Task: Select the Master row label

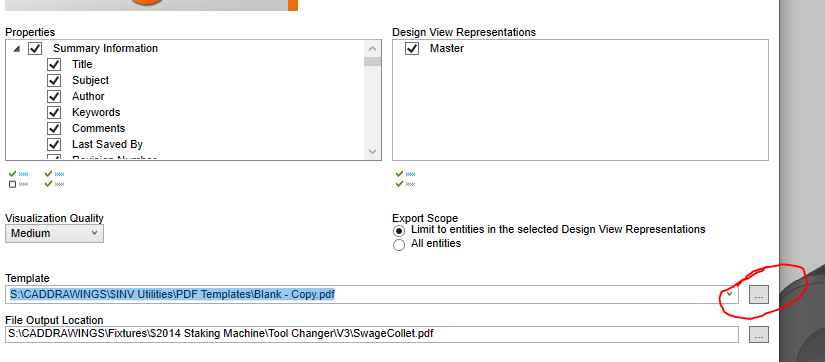Action: (x=447, y=48)
